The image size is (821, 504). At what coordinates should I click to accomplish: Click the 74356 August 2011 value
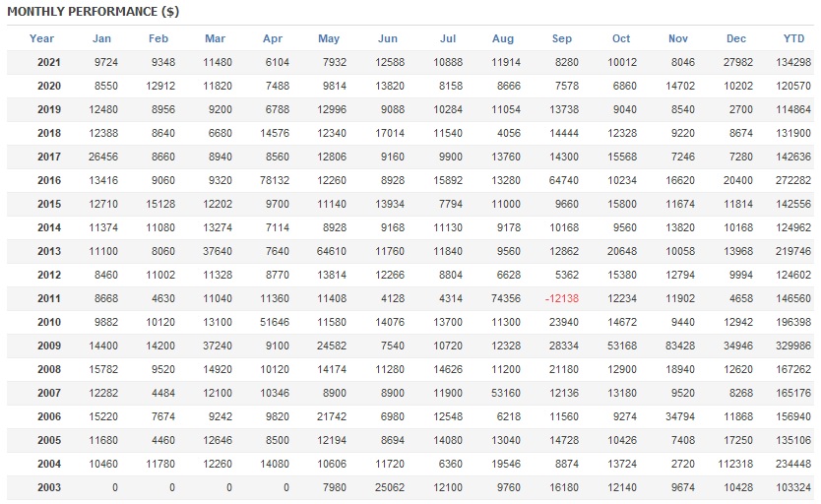coord(504,298)
